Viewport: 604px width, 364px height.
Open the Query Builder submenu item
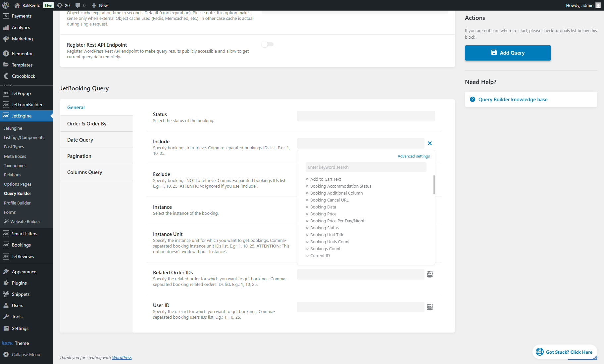pos(18,193)
